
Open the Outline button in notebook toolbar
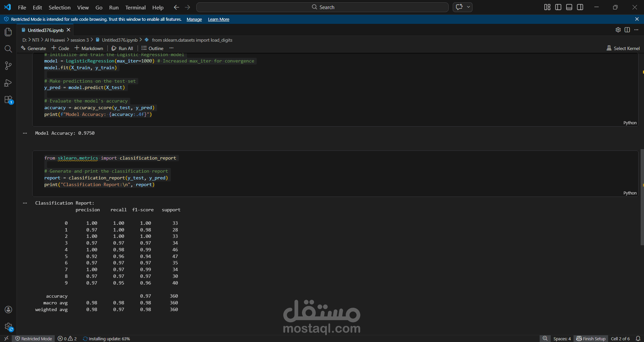(x=153, y=48)
